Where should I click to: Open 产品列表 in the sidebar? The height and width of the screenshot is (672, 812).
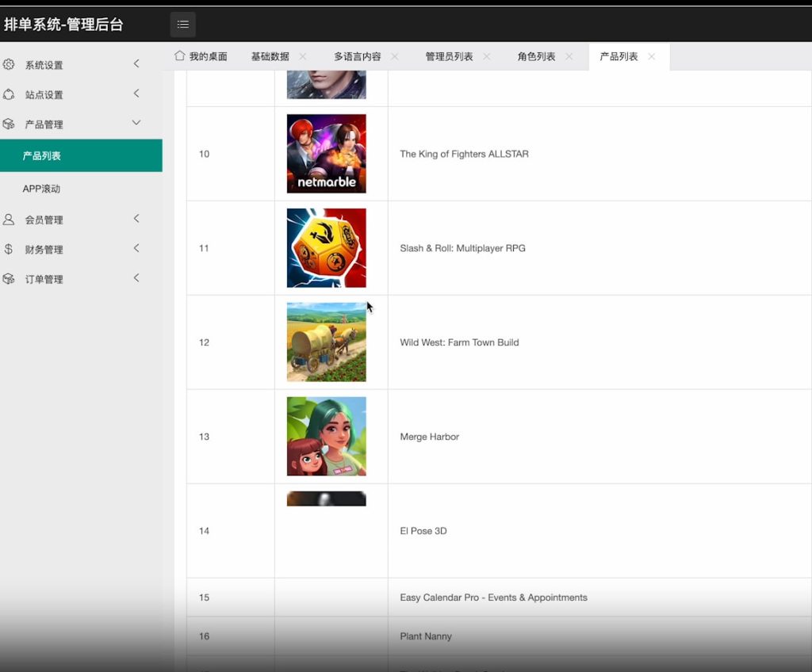81,155
